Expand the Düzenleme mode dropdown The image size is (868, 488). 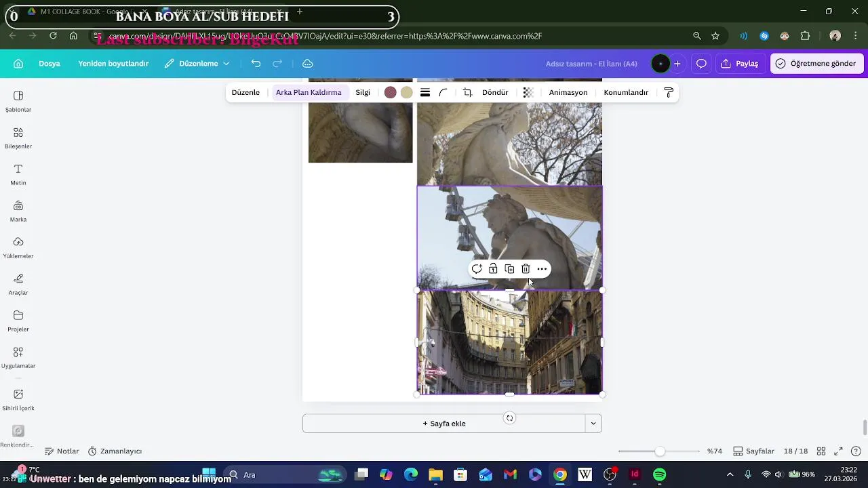pyautogui.click(x=197, y=64)
